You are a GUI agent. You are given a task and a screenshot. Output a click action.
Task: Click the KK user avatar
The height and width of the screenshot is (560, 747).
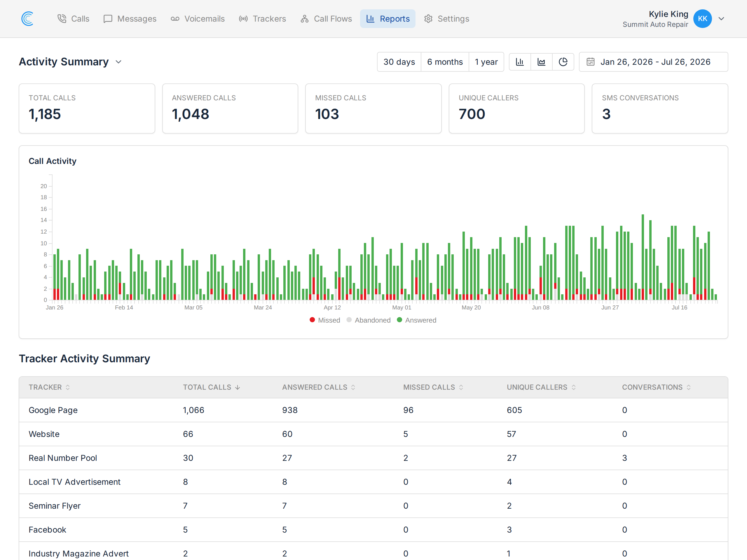pos(702,19)
